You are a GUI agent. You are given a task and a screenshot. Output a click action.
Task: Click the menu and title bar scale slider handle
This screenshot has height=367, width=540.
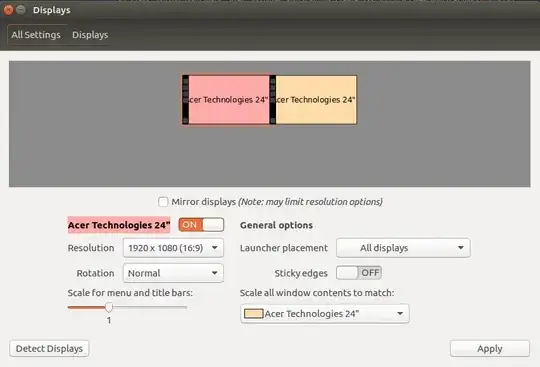[109, 307]
